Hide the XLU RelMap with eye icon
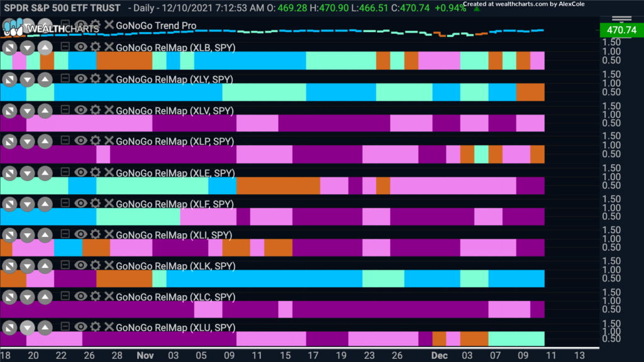Viewport: 644px width, 362px height. pos(80,327)
